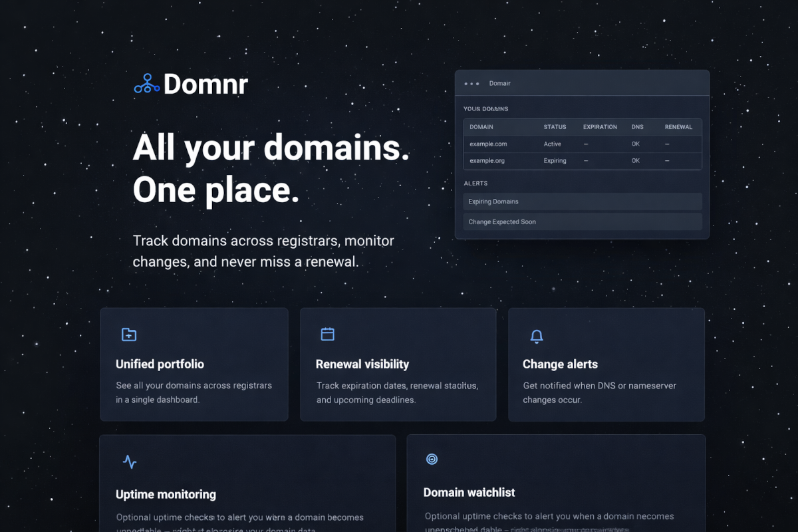The height and width of the screenshot is (532, 798).
Task: Click the dashboard preview window title
Action: pos(500,84)
